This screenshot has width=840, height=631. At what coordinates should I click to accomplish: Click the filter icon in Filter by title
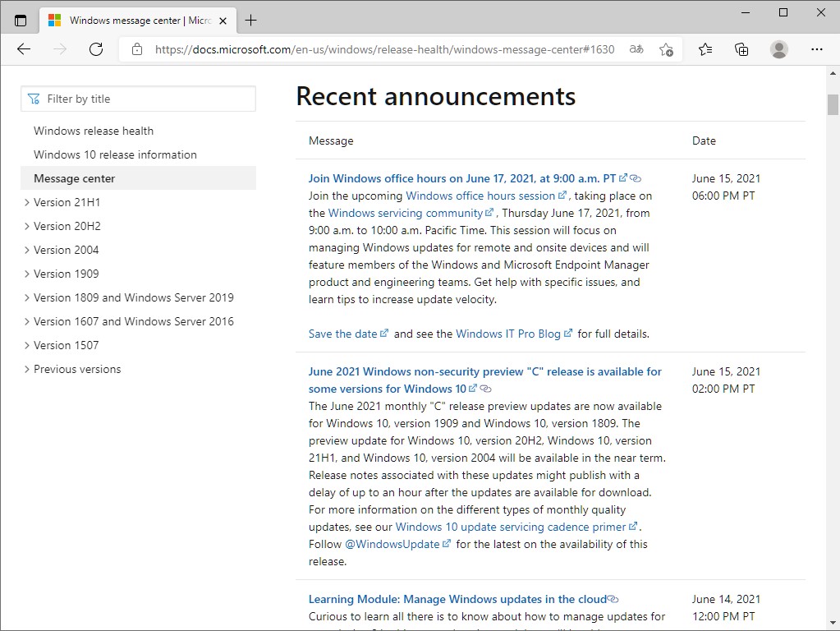[34, 98]
